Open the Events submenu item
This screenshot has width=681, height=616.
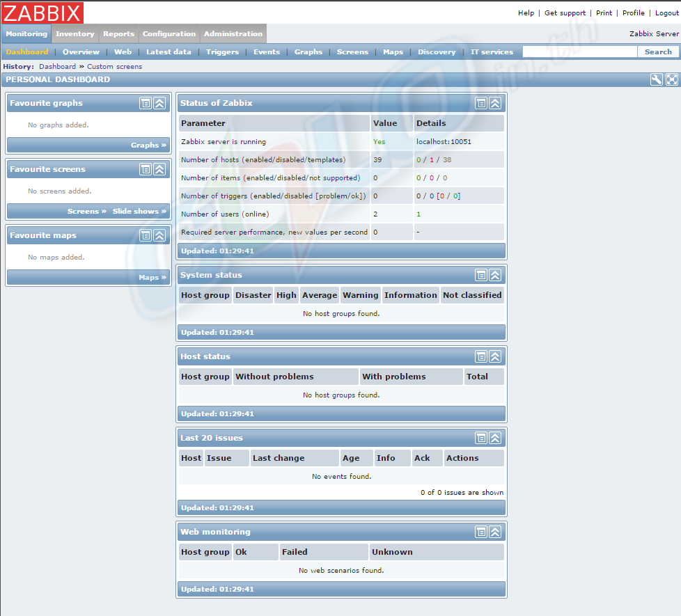coord(267,52)
